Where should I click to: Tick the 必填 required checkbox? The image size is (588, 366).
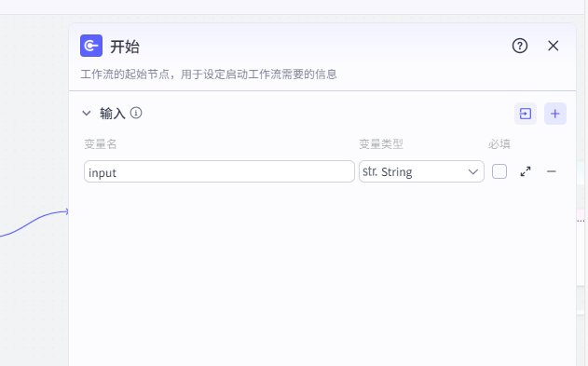pyautogui.click(x=499, y=171)
